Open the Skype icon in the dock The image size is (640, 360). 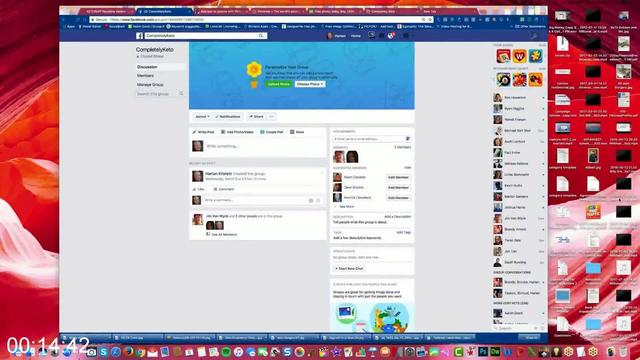(104, 352)
